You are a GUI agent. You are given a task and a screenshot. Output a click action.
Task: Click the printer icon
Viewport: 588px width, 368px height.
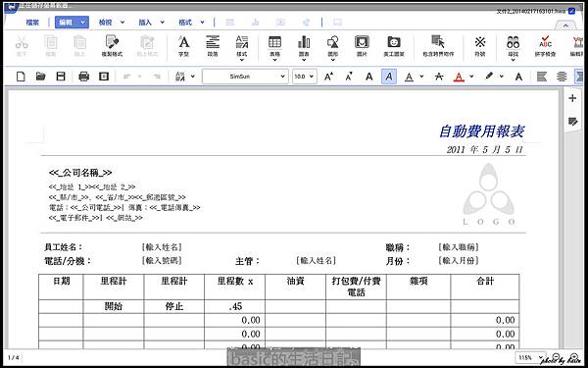pos(84,77)
